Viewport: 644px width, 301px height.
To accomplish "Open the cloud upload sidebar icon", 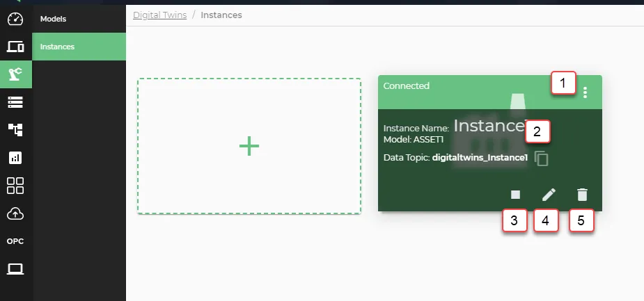I will (x=15, y=213).
